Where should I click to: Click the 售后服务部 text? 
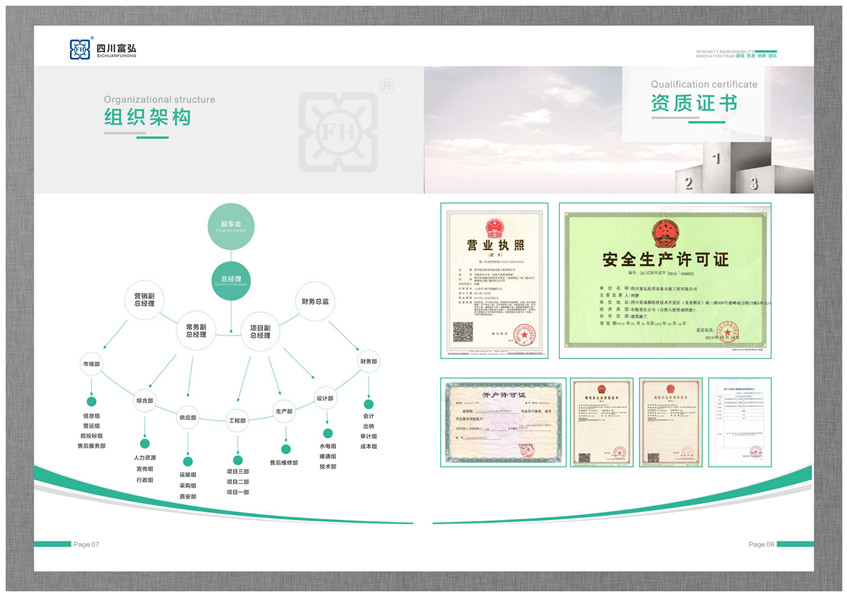point(91,446)
